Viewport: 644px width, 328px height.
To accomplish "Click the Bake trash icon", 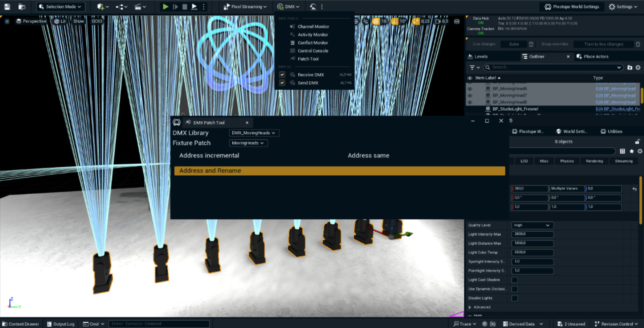I will point(531,44).
